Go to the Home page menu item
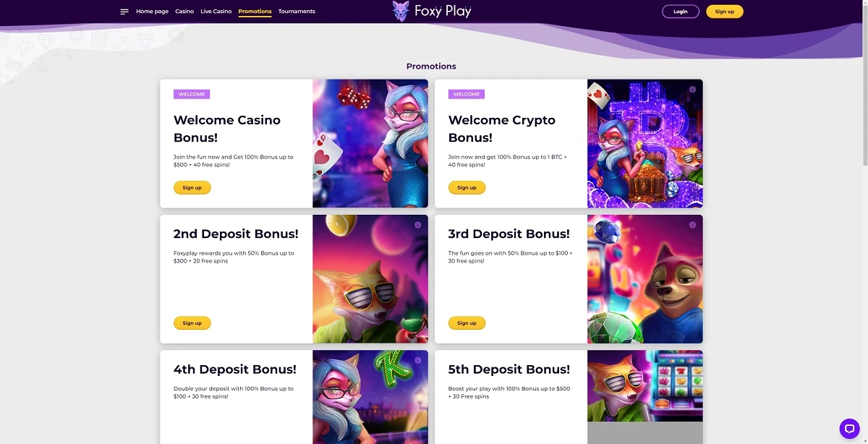 (x=152, y=12)
